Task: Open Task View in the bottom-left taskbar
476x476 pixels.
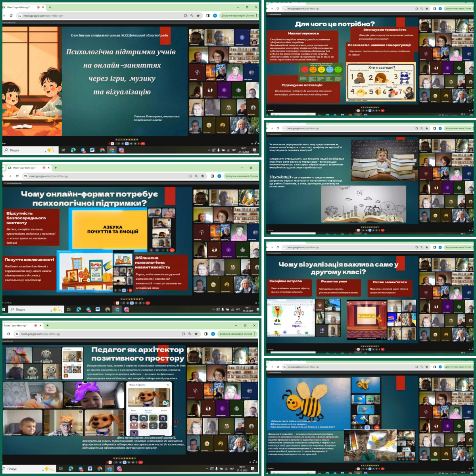Action: [x=61, y=469]
